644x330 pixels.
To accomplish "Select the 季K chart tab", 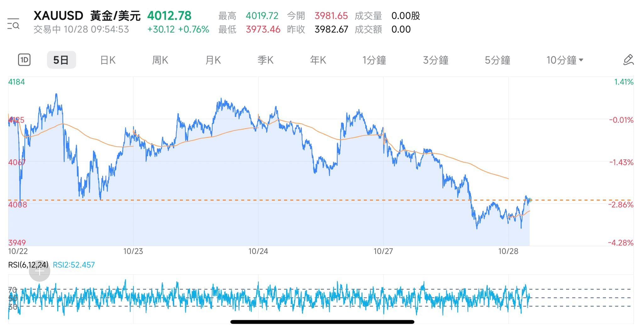I will click(x=265, y=60).
